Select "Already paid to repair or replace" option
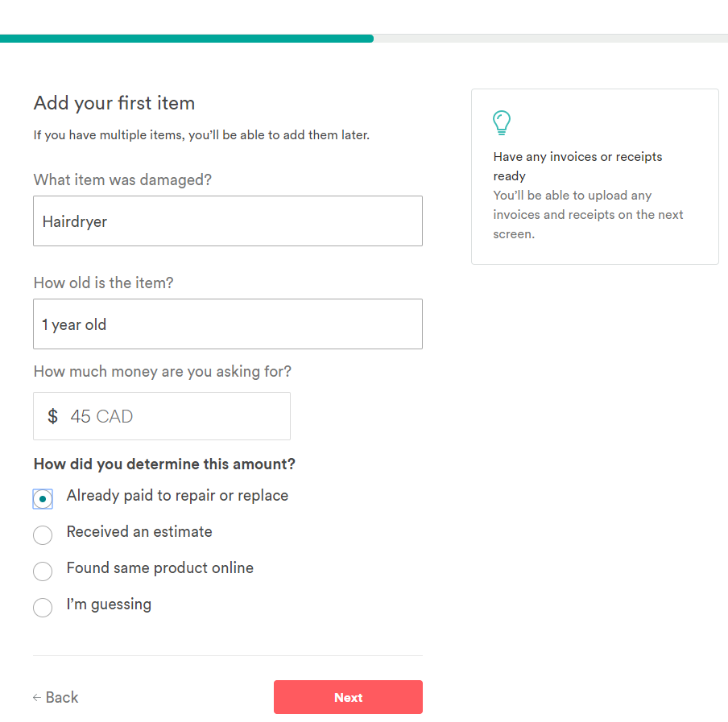Image resolution: width=728 pixels, height=722 pixels. pyautogui.click(x=43, y=499)
